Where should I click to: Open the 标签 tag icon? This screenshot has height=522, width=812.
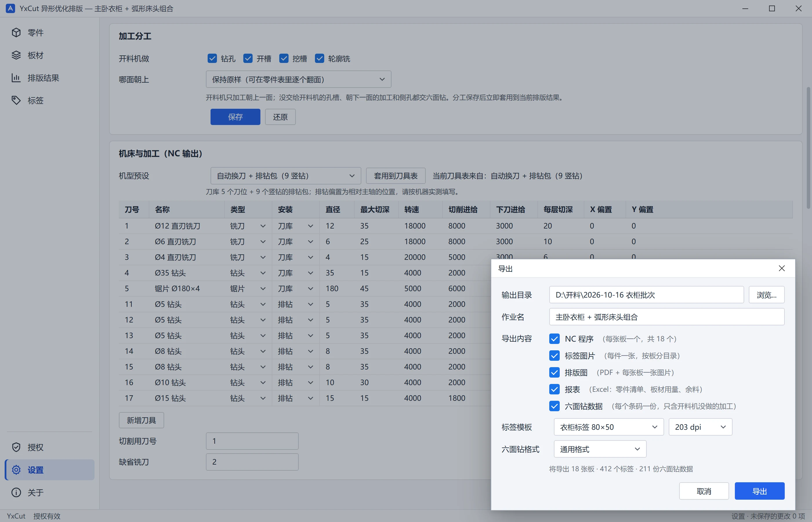tap(16, 100)
